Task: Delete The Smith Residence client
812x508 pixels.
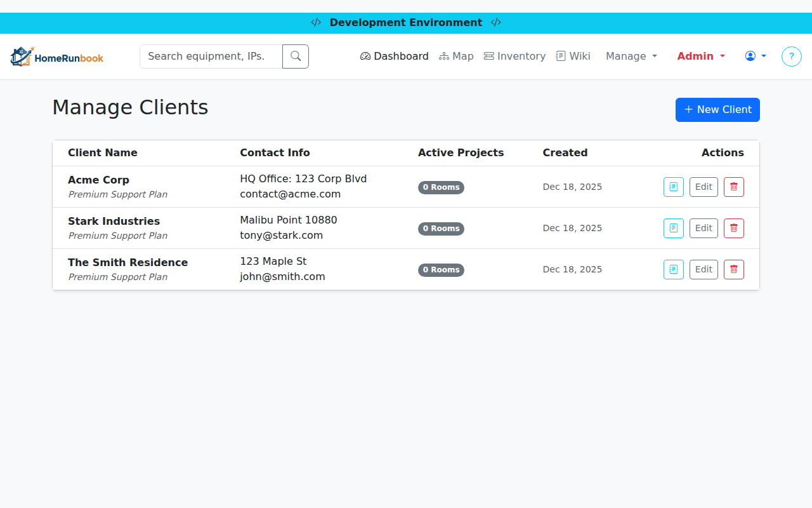Action: tap(733, 269)
